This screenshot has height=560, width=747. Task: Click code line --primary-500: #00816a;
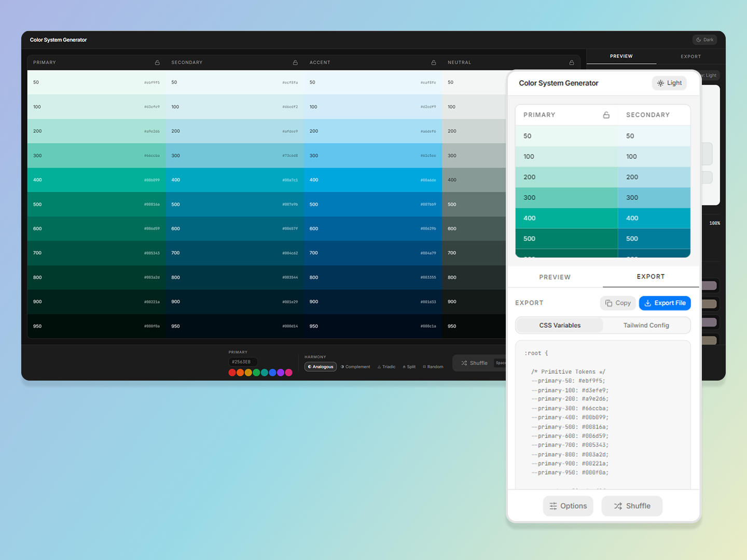[x=570, y=427]
